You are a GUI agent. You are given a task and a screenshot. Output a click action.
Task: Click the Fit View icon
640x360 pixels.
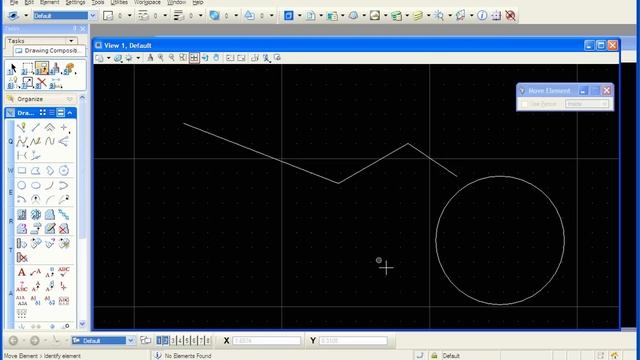click(194, 58)
